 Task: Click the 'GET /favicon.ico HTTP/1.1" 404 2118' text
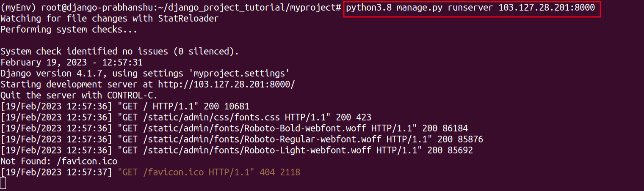[x=209, y=172]
